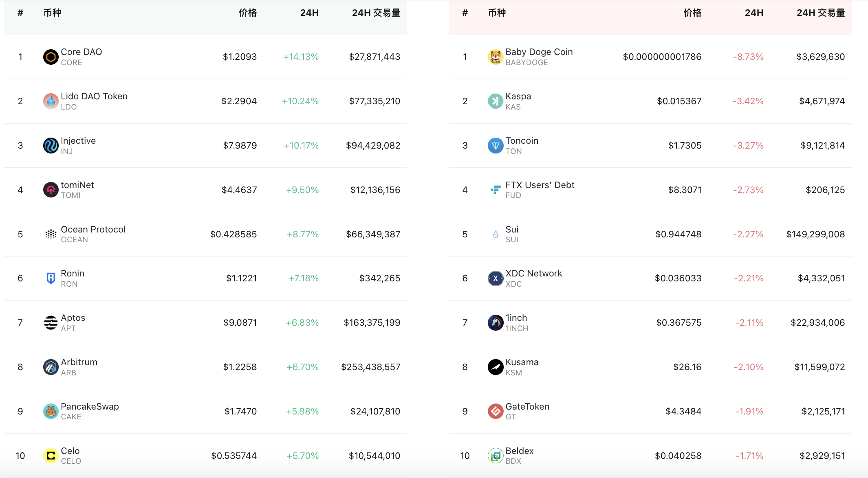868x478 pixels.
Task: Click the Baby Doge Coin icon
Action: [496, 57]
